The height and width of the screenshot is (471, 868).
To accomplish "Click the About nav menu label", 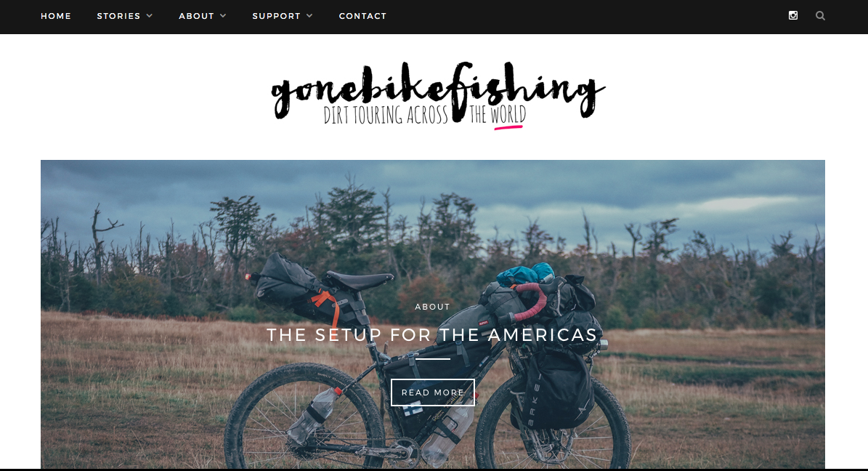I will [x=196, y=16].
